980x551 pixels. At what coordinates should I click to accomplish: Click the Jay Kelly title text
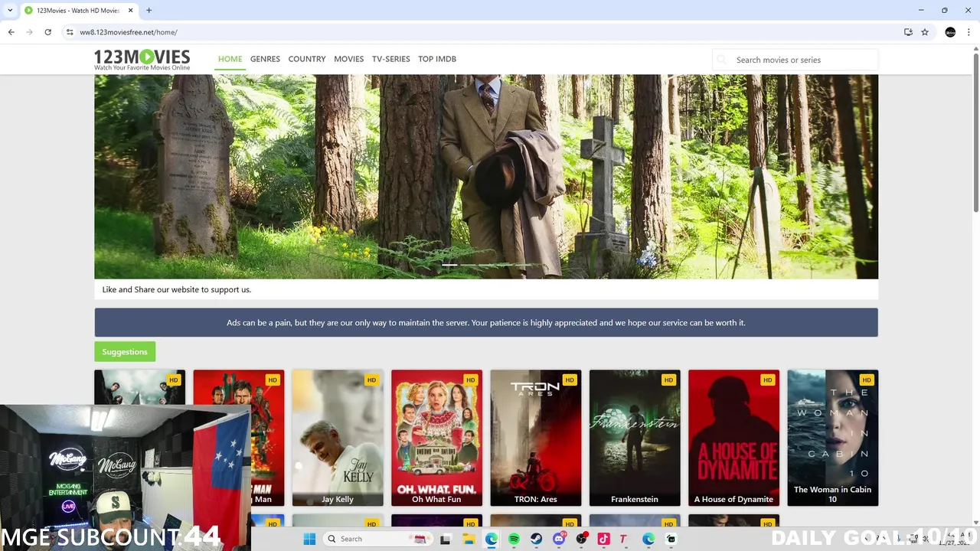pos(338,499)
